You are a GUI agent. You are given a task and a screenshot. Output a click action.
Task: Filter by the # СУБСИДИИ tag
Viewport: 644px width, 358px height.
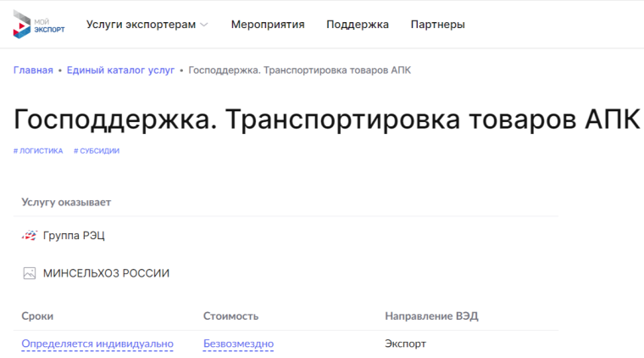click(x=97, y=151)
